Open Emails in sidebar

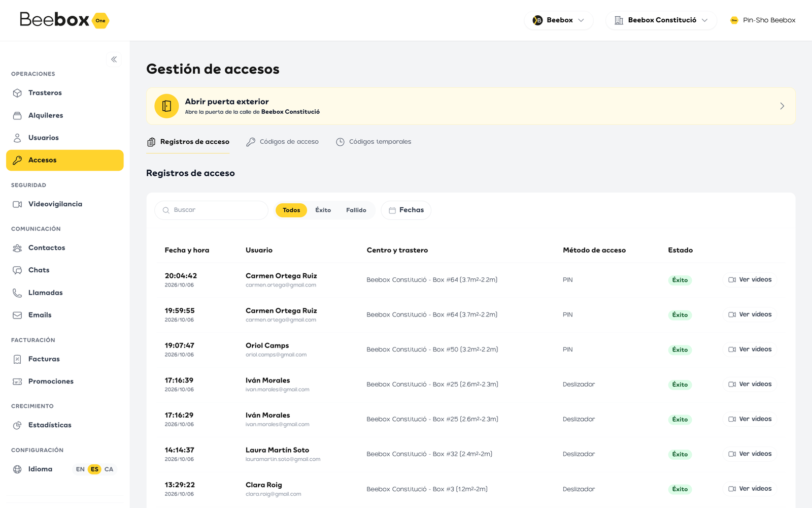pos(64,315)
